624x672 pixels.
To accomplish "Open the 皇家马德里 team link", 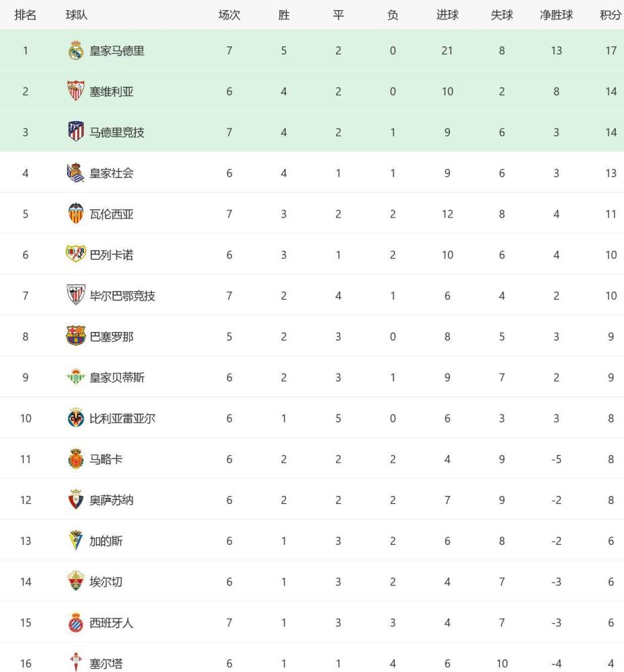I will (116, 50).
